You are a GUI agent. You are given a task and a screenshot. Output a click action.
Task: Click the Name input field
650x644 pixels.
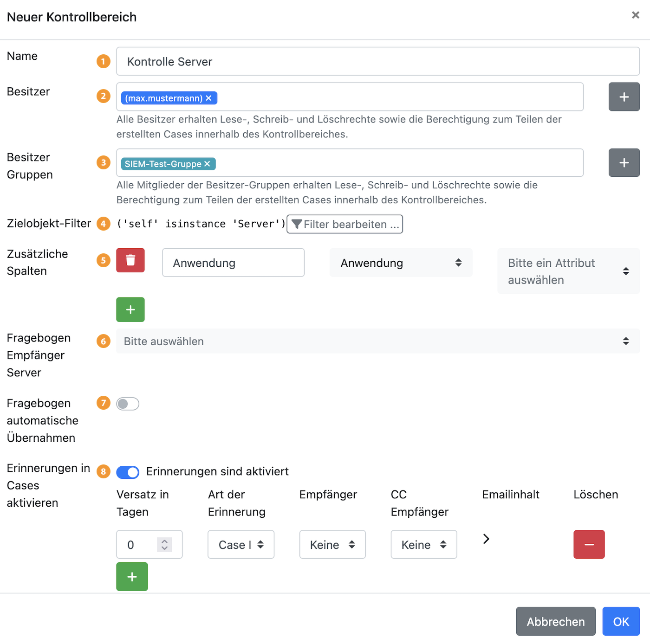click(377, 62)
